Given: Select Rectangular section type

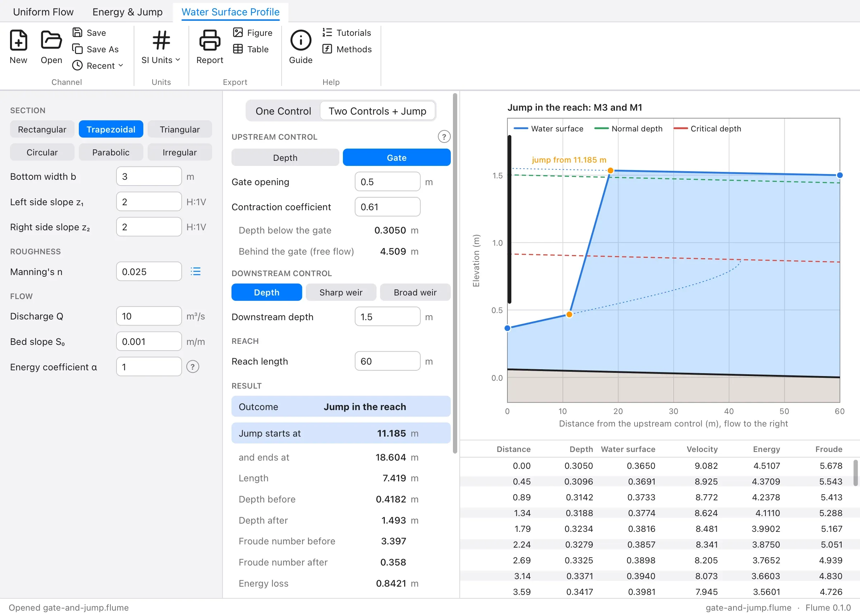Looking at the screenshot, I should (x=42, y=129).
